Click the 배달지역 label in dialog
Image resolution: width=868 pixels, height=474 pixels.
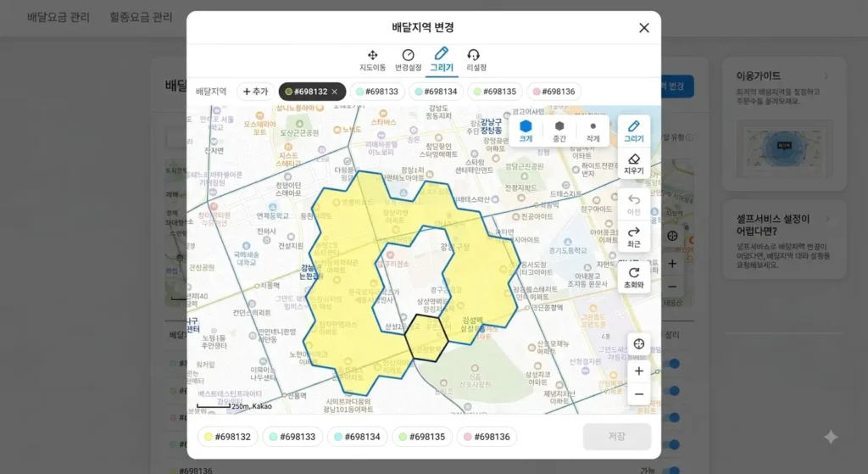pos(211,92)
